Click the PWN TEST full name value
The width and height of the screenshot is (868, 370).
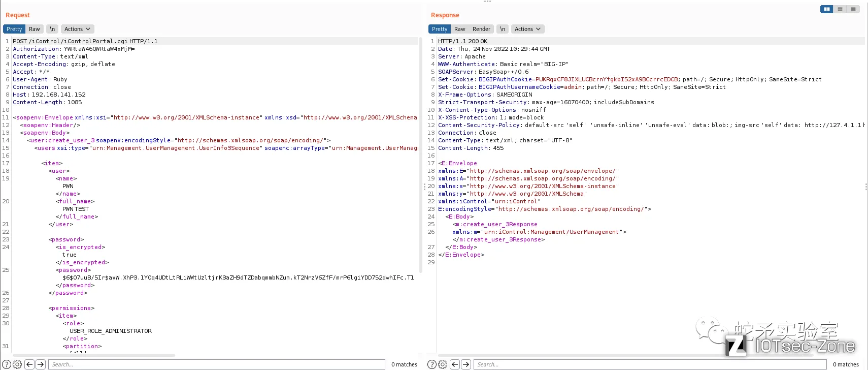click(x=76, y=209)
